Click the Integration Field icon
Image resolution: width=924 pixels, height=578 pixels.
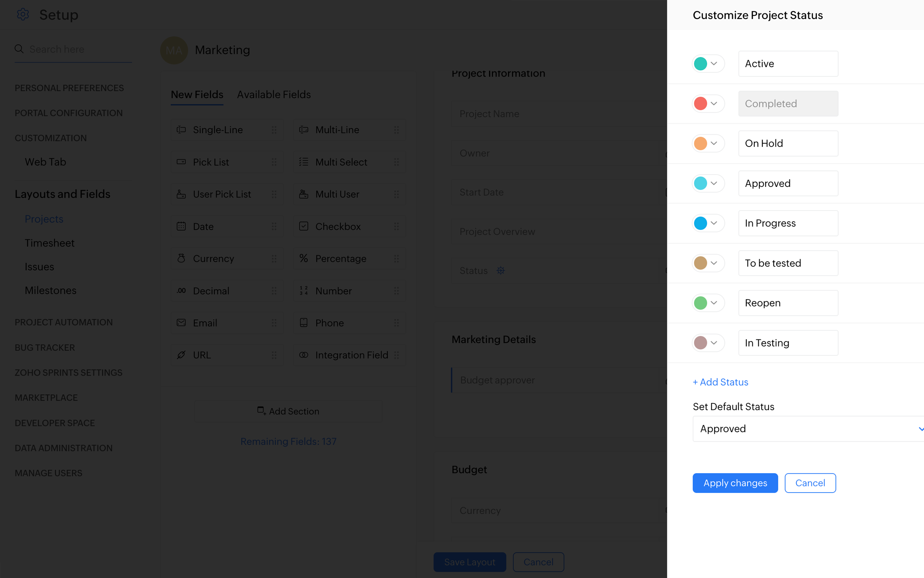point(303,355)
